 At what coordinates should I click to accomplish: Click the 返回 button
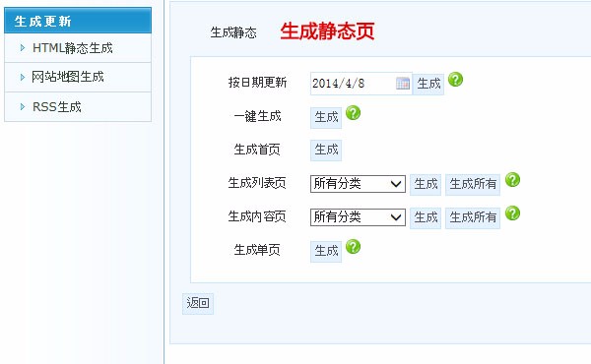click(198, 303)
